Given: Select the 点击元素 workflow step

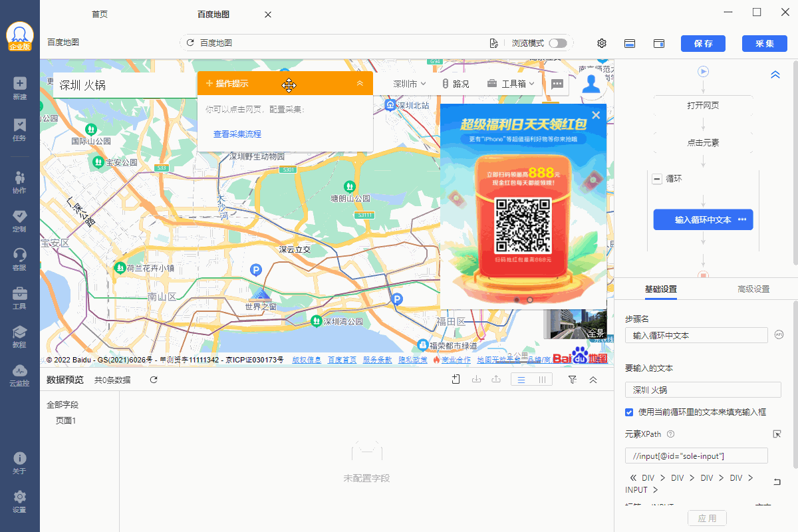Looking at the screenshot, I should [703, 142].
